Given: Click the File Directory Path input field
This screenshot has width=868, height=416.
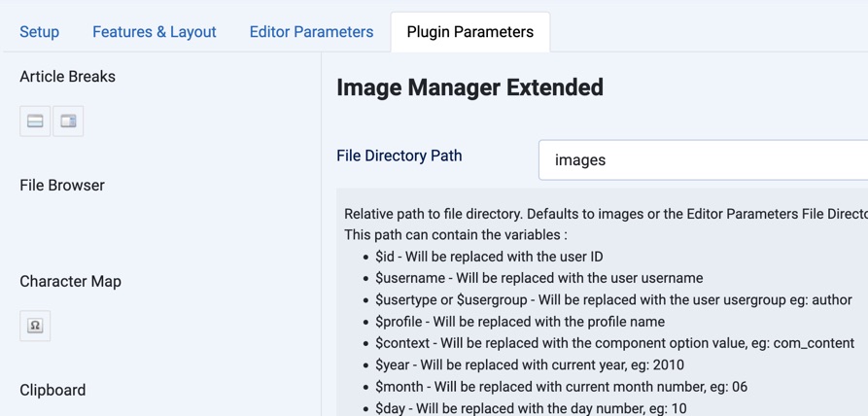Looking at the screenshot, I should pos(702,160).
